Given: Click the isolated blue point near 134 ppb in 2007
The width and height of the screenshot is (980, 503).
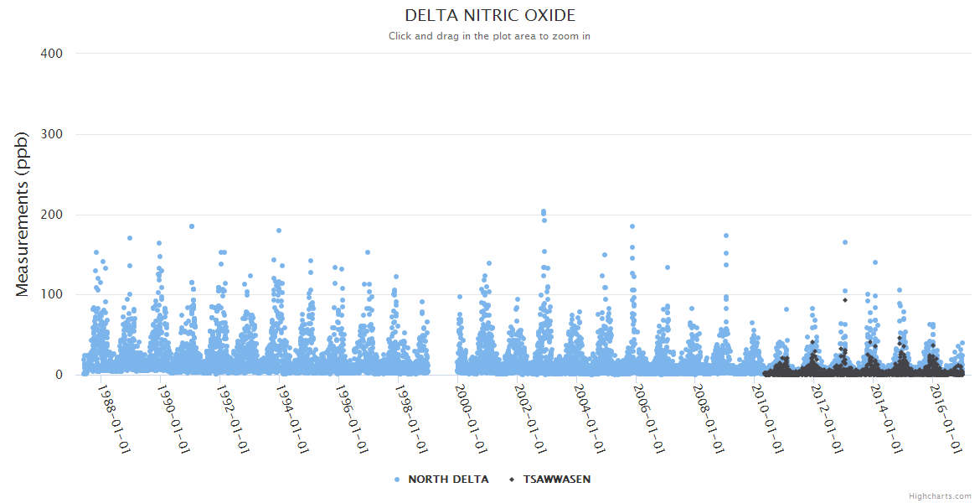Looking at the screenshot, I should [x=668, y=267].
